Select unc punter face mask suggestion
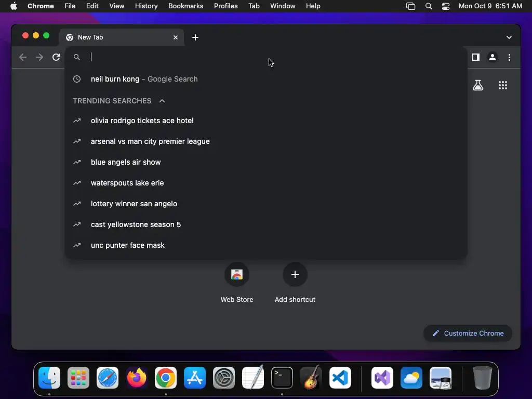Image resolution: width=532 pixels, height=399 pixels. tap(265, 245)
